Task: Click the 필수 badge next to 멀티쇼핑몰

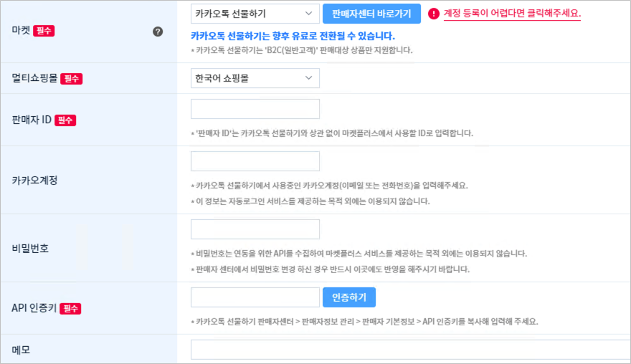Action: 71,78
